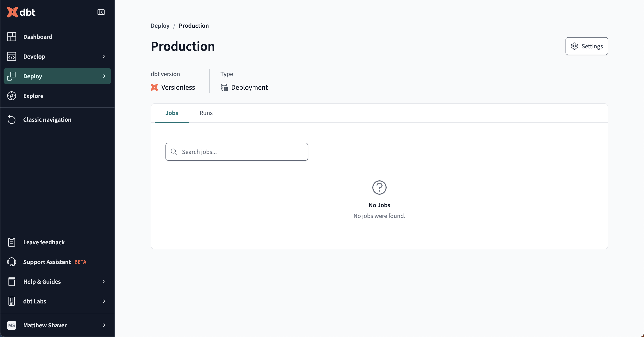Click the Classic navigation arrow icon
The image size is (644, 337).
(12, 119)
